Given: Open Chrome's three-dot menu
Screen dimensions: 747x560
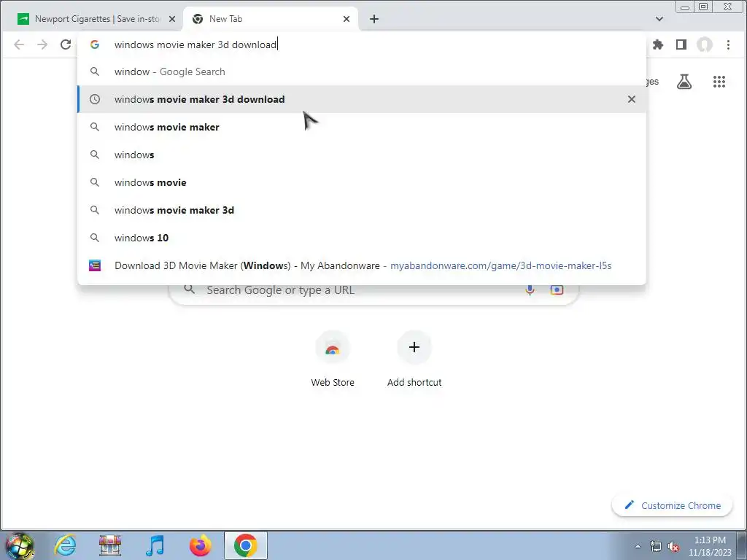Looking at the screenshot, I should 728,44.
